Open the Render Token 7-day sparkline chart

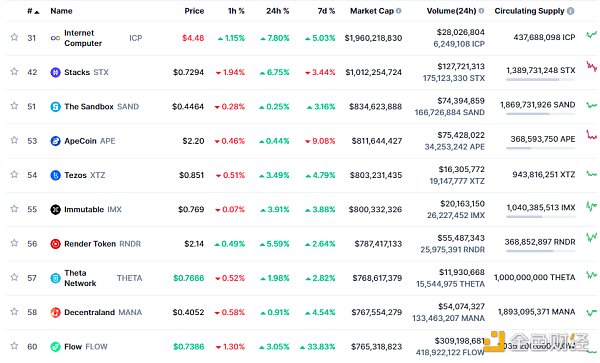click(592, 238)
